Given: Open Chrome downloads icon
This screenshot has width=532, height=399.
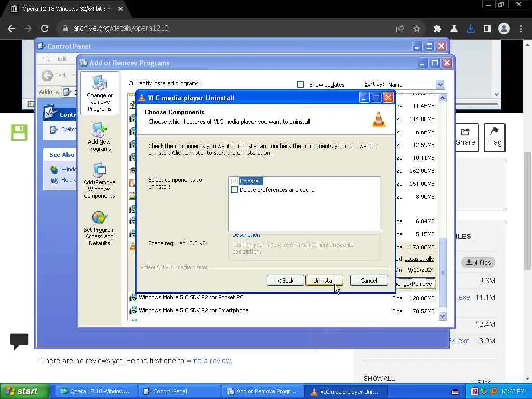Looking at the screenshot, I should pyautogui.click(x=471, y=29).
